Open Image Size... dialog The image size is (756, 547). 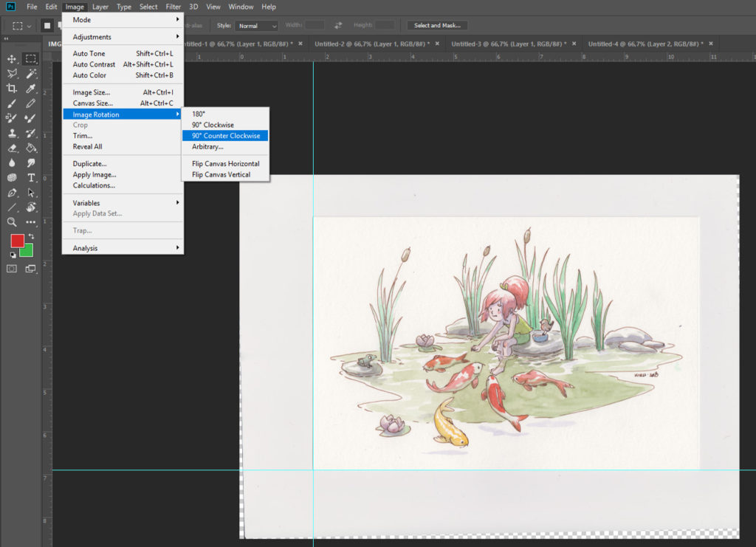click(x=123, y=92)
